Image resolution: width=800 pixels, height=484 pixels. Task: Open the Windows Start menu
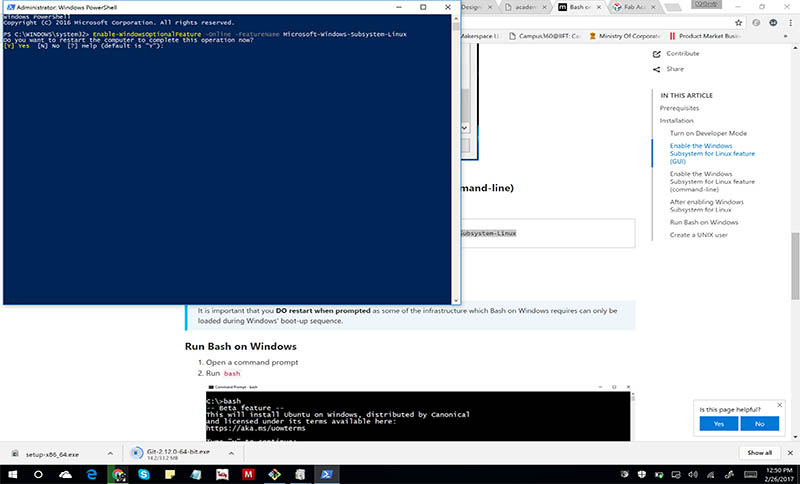12,474
